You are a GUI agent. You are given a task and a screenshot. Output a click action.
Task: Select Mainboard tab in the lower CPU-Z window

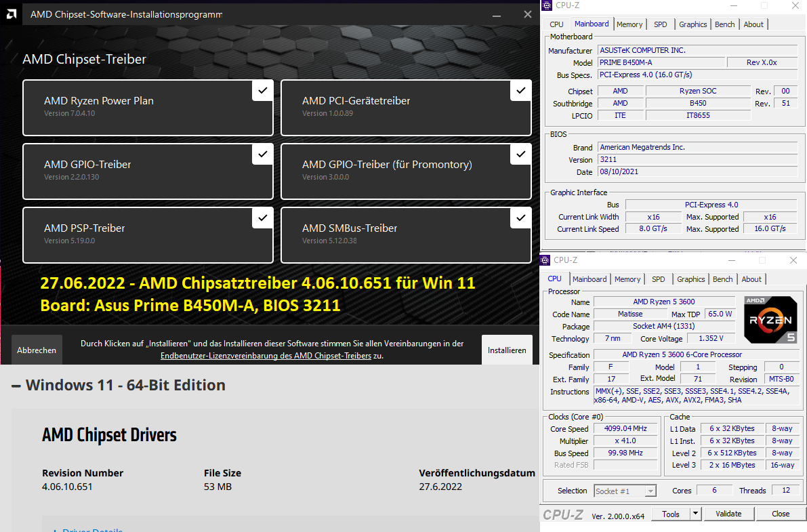589,279
